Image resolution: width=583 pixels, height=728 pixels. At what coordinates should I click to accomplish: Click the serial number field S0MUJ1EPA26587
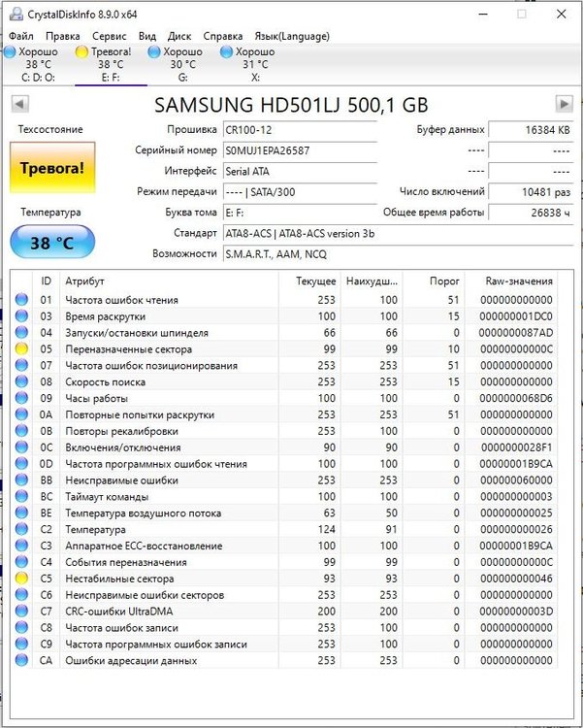point(300,150)
